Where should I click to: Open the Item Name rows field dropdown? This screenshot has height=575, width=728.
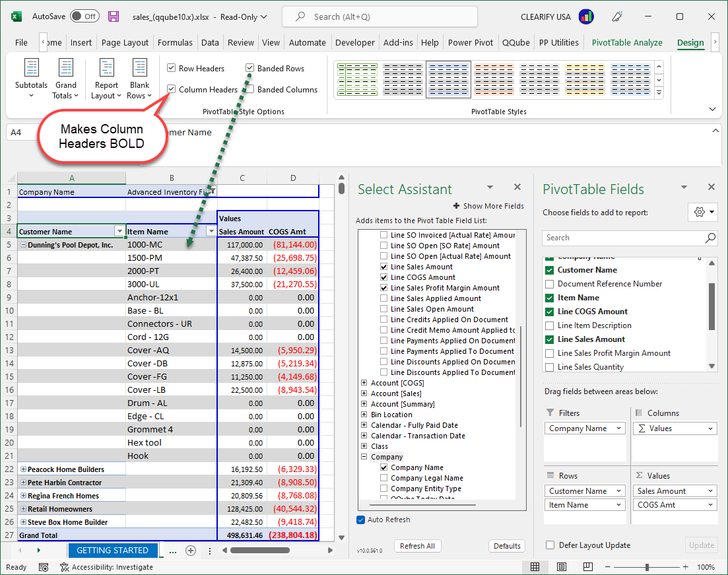click(x=618, y=505)
